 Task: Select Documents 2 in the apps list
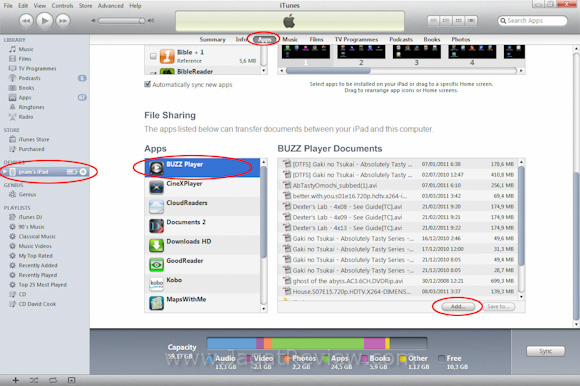click(202, 225)
